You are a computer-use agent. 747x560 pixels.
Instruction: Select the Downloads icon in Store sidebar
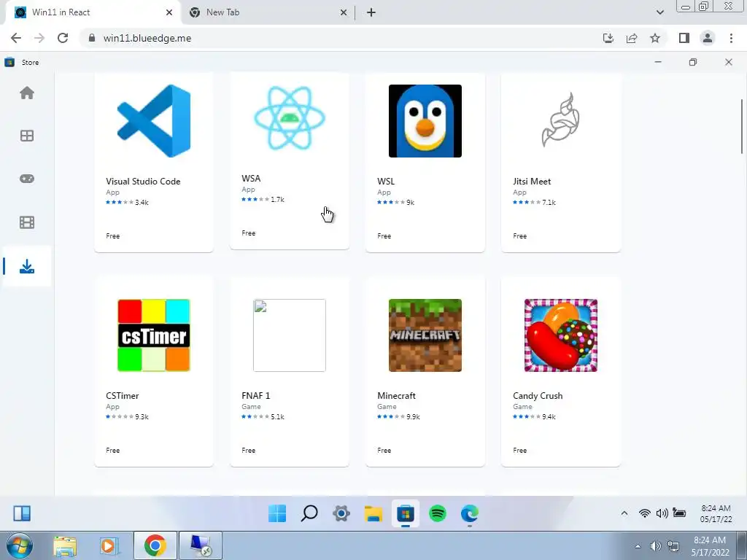[27, 266]
